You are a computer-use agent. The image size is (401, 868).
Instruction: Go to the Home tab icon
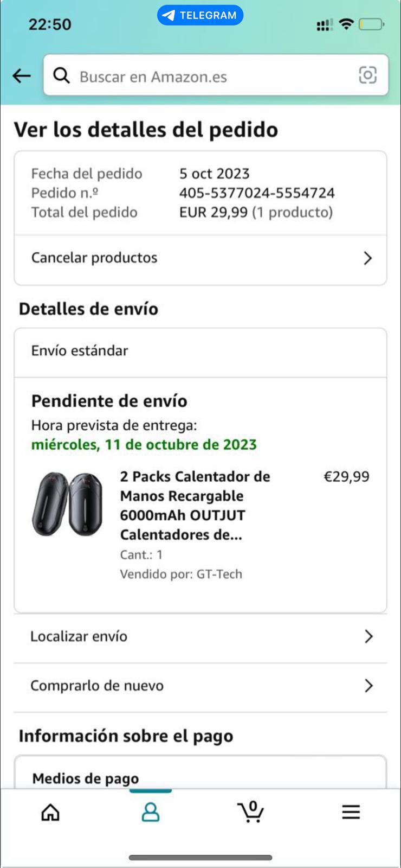[50, 812]
